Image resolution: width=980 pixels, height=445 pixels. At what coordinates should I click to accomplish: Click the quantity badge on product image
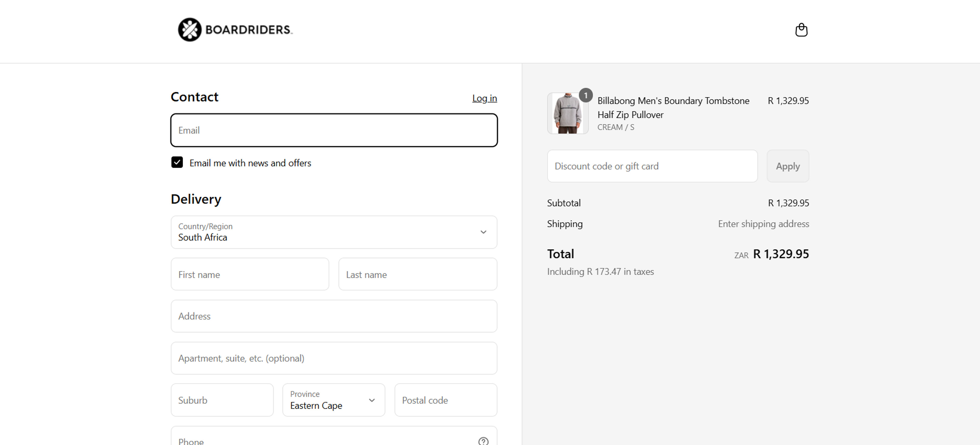coord(585,95)
